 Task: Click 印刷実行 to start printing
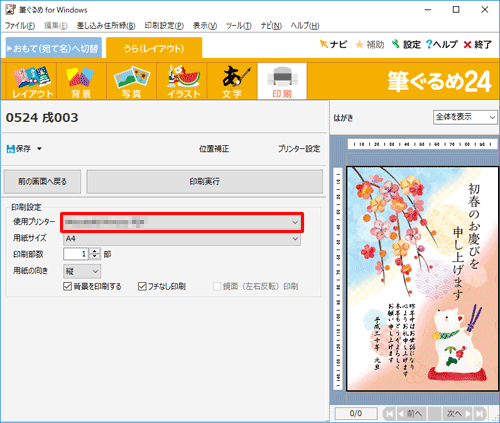[x=205, y=182]
